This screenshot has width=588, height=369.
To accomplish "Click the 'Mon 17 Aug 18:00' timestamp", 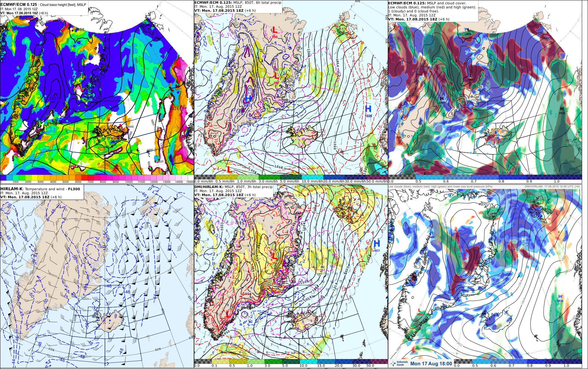I will [x=431, y=364].
